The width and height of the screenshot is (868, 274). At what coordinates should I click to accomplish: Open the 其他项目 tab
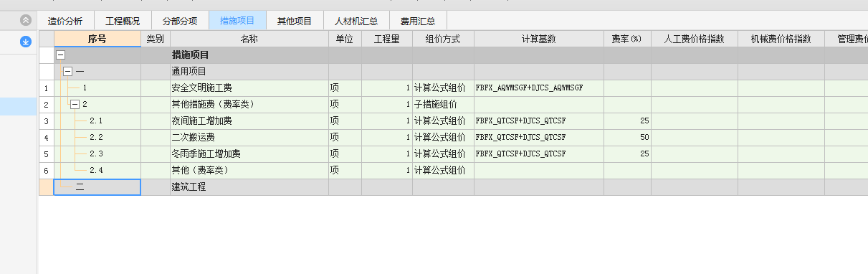tap(295, 21)
